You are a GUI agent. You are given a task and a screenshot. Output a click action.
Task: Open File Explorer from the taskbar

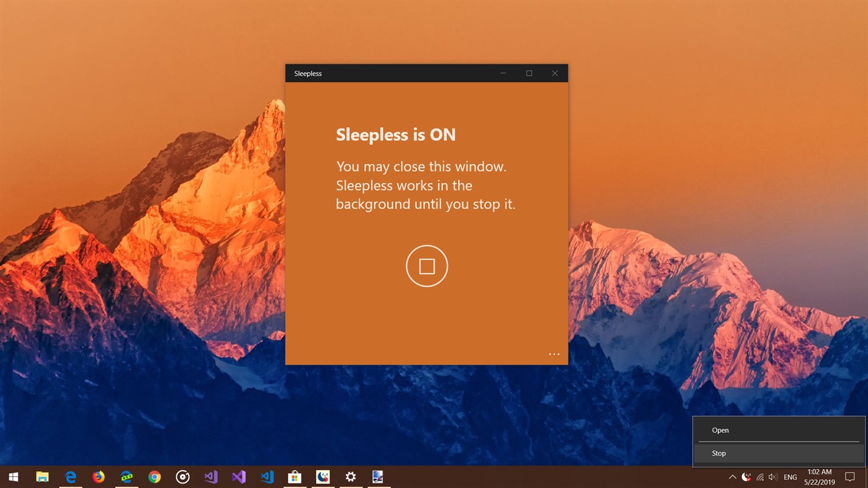pyautogui.click(x=41, y=477)
